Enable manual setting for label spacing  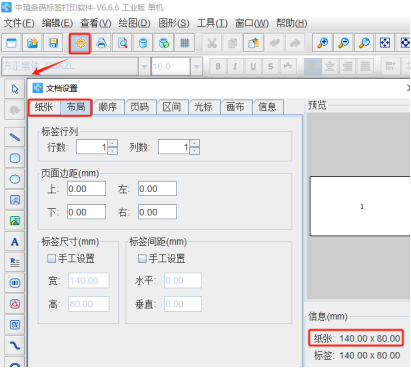(142, 258)
